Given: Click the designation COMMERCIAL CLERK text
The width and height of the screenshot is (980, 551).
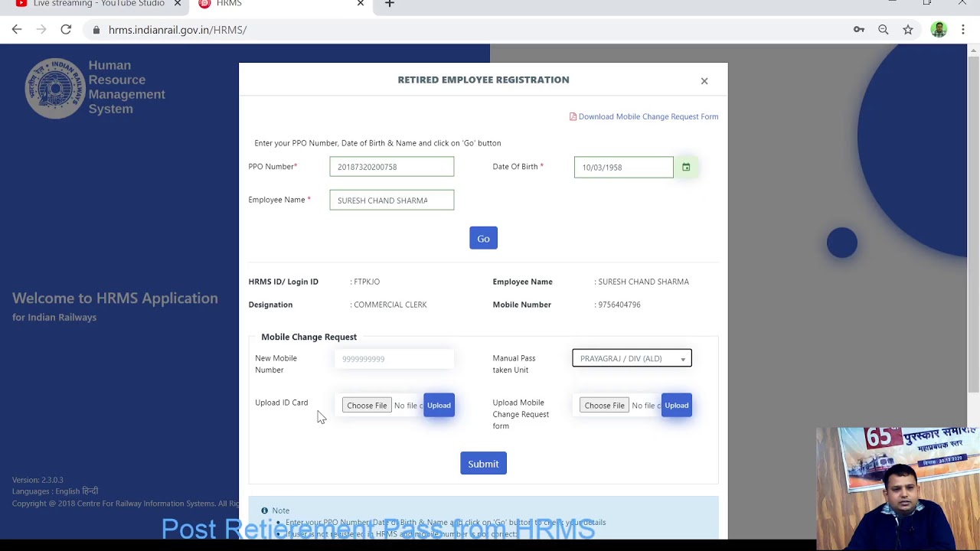Looking at the screenshot, I should pos(390,305).
